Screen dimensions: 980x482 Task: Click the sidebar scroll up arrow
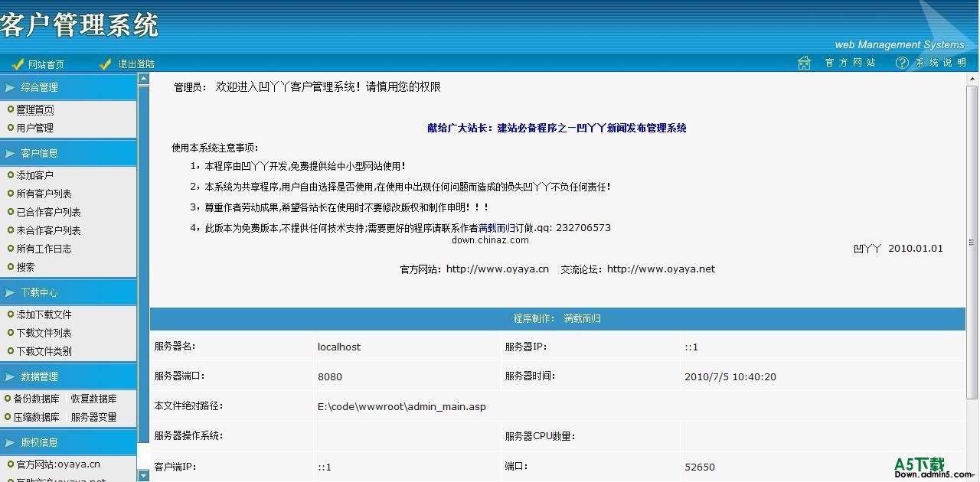[143, 78]
